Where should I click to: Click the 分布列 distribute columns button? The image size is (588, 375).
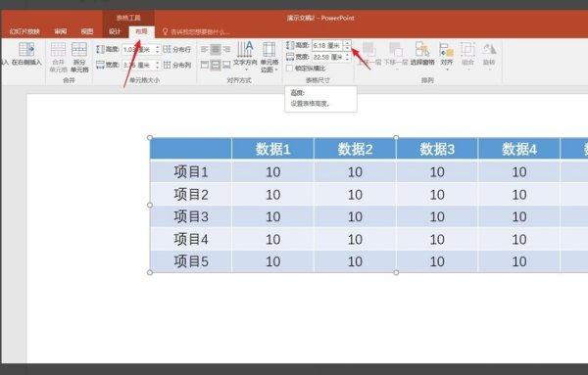(177, 65)
